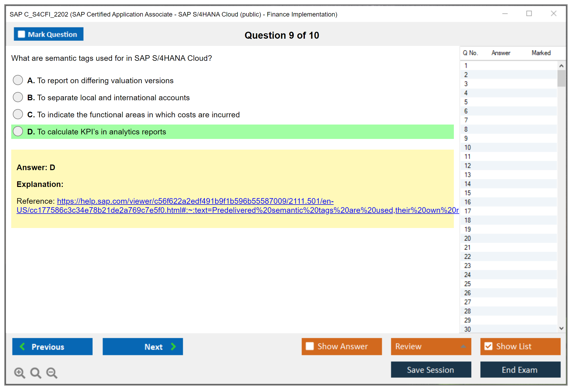Toggle the Mark Question checkbox
This screenshot has width=574, height=392.
(x=21, y=34)
